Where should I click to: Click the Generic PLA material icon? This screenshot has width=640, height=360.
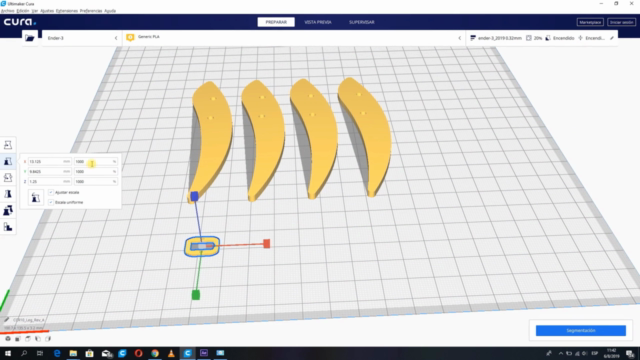pyautogui.click(x=130, y=37)
